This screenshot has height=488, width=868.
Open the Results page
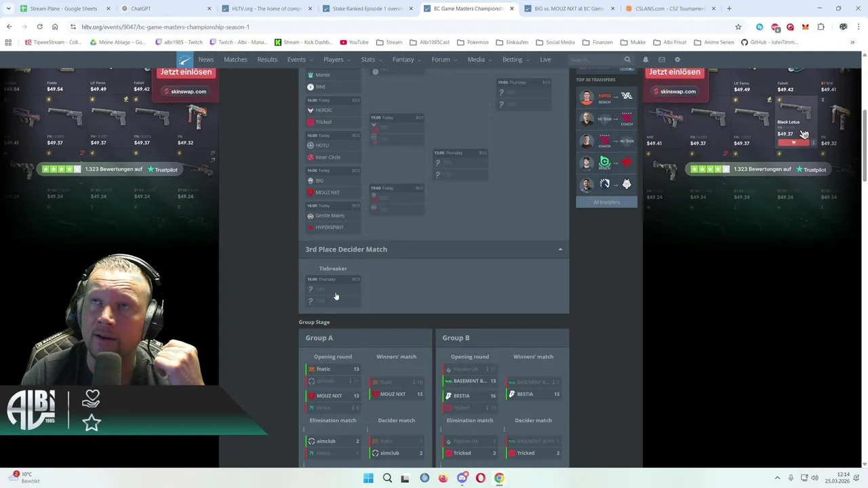(x=267, y=60)
